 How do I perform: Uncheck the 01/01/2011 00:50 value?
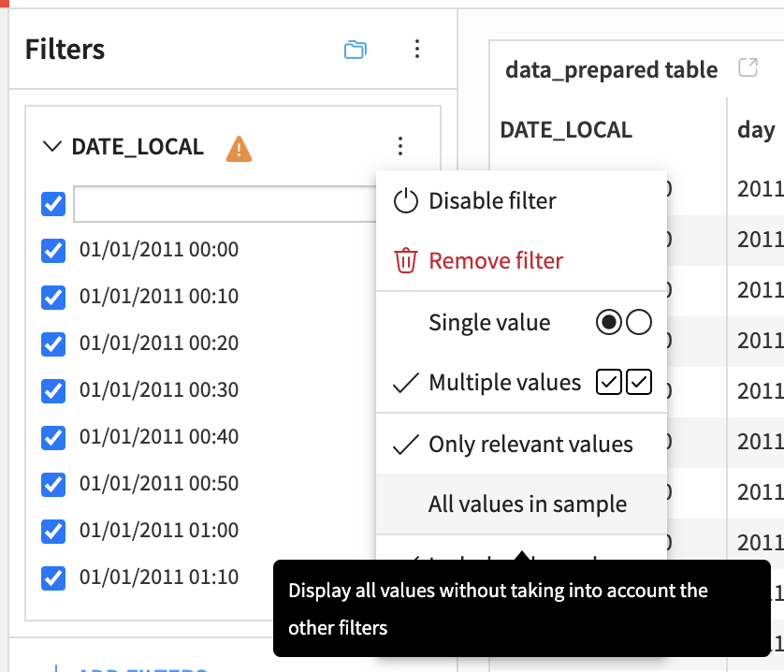(53, 485)
